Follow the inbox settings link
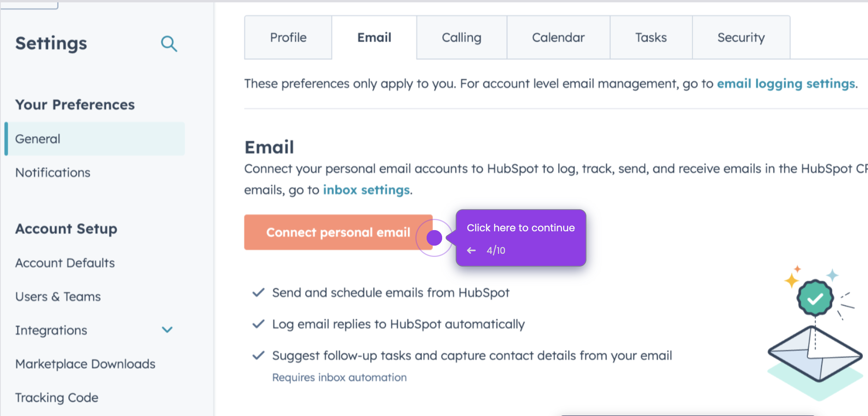This screenshot has width=868, height=416. (x=367, y=190)
